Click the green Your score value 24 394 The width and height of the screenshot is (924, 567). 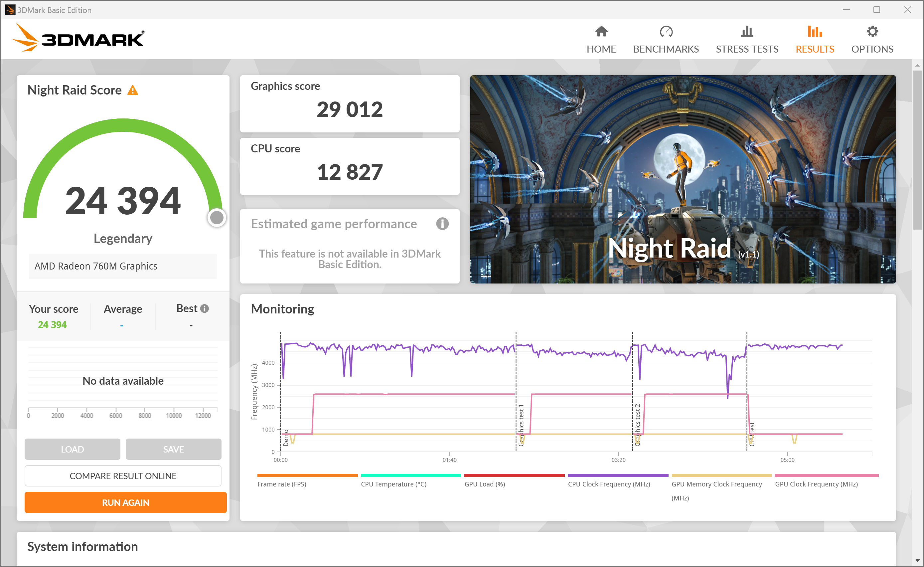pyautogui.click(x=52, y=324)
